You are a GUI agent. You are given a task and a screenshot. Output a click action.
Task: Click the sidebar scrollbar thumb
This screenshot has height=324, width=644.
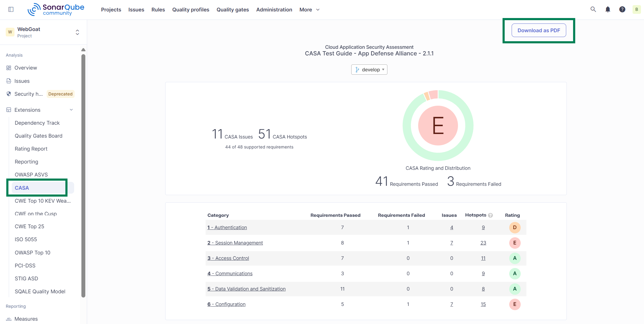coord(84,176)
